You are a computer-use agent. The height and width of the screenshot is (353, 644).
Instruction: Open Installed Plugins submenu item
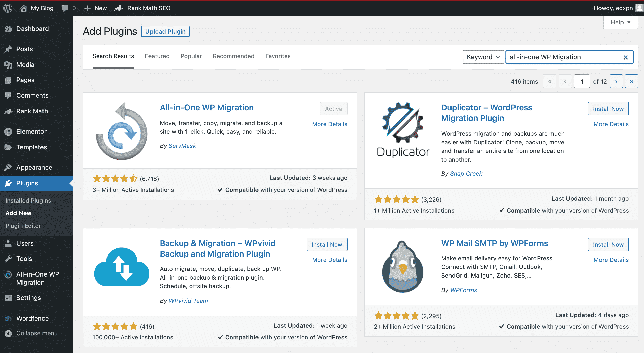pyautogui.click(x=28, y=200)
